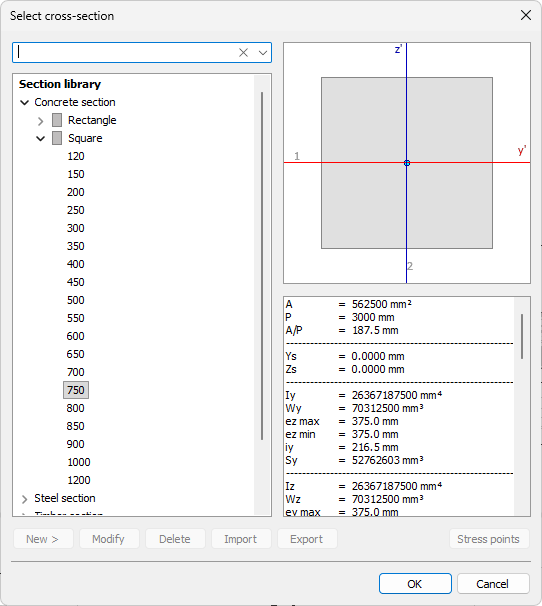Select square size 450
542x606 pixels.
click(76, 282)
